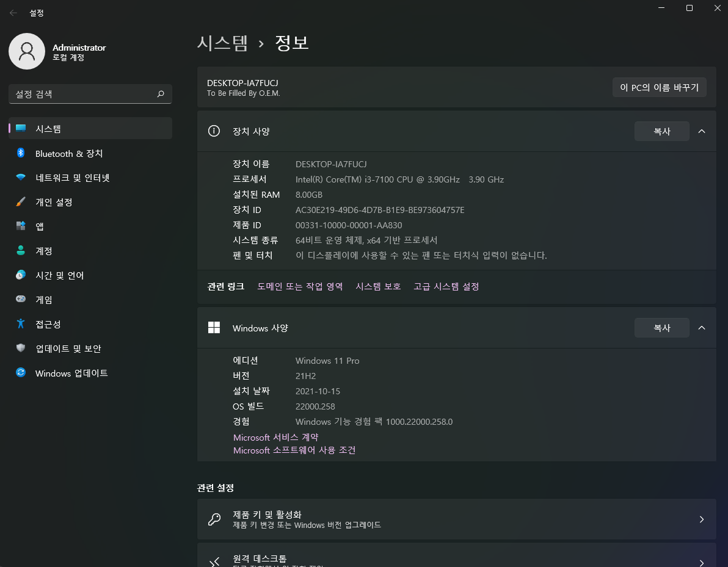Viewport: 728px width, 567px height.
Task: Open 업데이트 및 보안 settings
Action: [90, 349]
